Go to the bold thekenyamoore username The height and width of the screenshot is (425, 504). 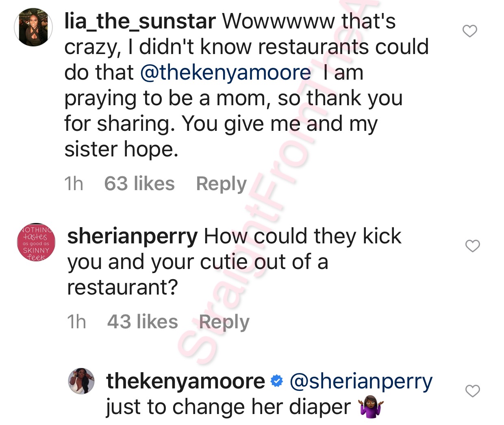click(185, 381)
